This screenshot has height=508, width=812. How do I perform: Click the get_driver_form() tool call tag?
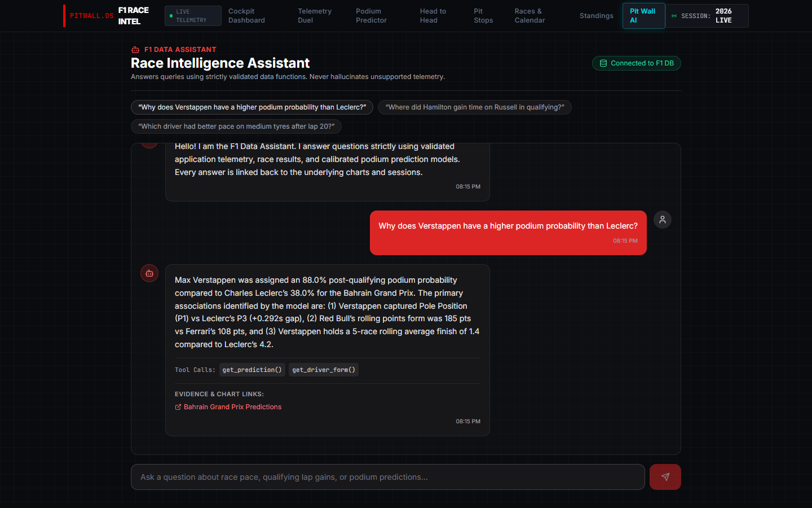tap(324, 370)
